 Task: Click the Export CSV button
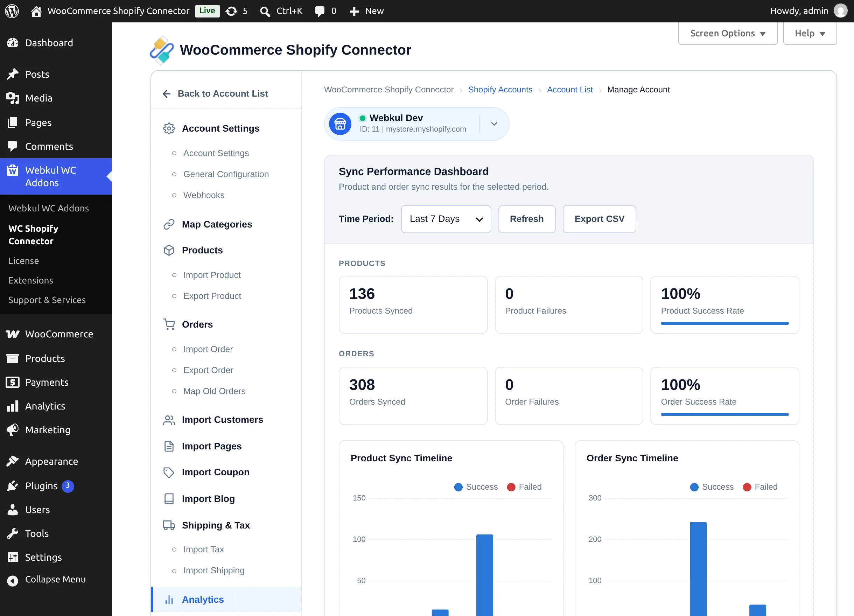coord(599,219)
